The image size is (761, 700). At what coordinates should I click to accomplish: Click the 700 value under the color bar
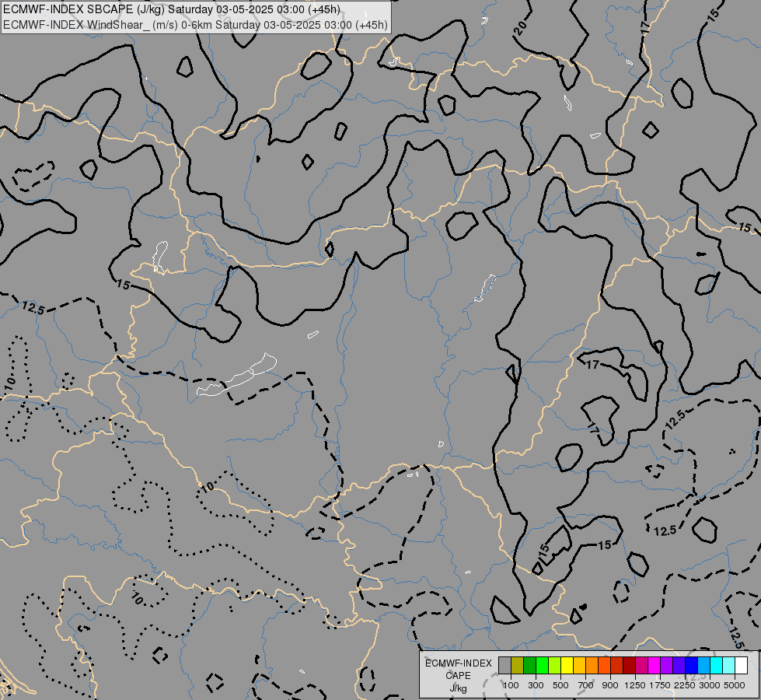tap(585, 685)
